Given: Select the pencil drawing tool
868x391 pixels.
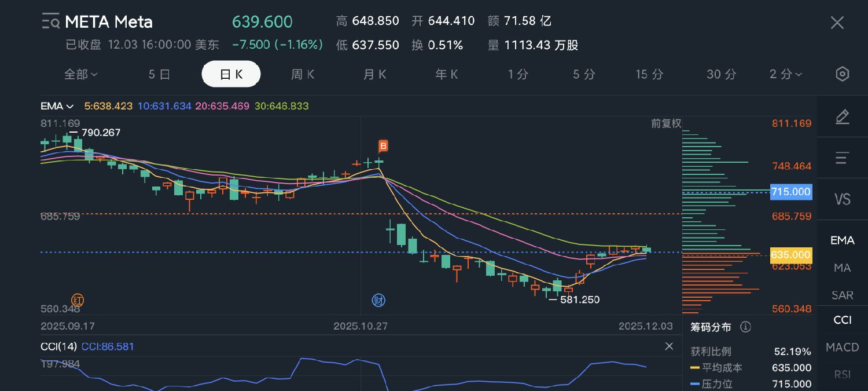Looking at the screenshot, I should 843,117.
